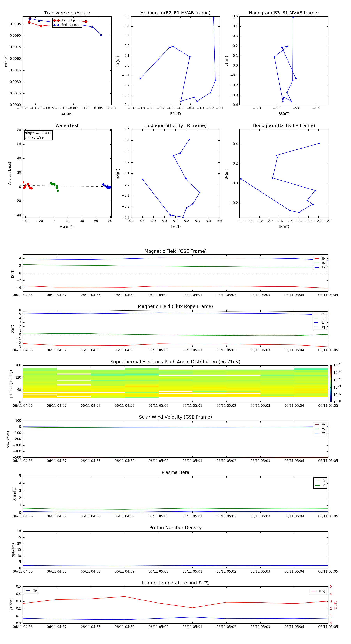Select the 'β' entry in Plasma Beta legend
The height and width of the screenshot is (644, 351).
(320, 485)
